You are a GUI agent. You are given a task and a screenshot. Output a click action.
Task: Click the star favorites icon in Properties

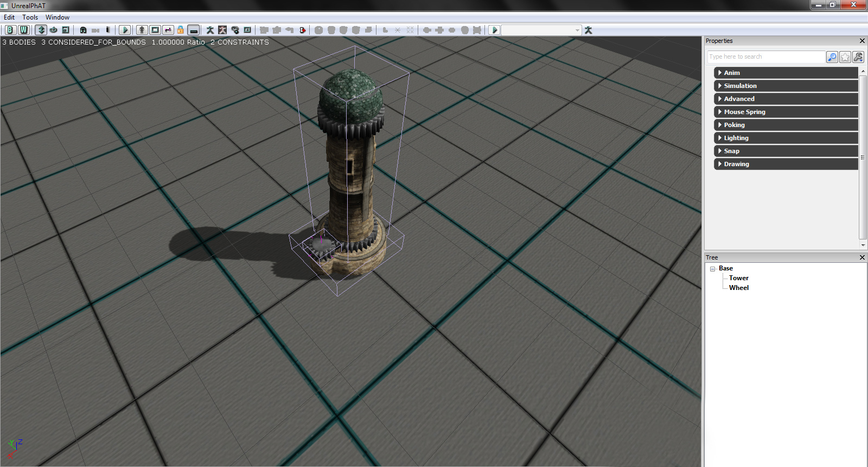pyautogui.click(x=845, y=57)
